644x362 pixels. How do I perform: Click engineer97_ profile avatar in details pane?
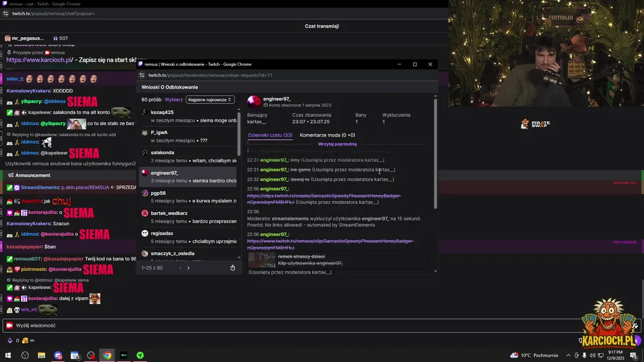click(254, 102)
